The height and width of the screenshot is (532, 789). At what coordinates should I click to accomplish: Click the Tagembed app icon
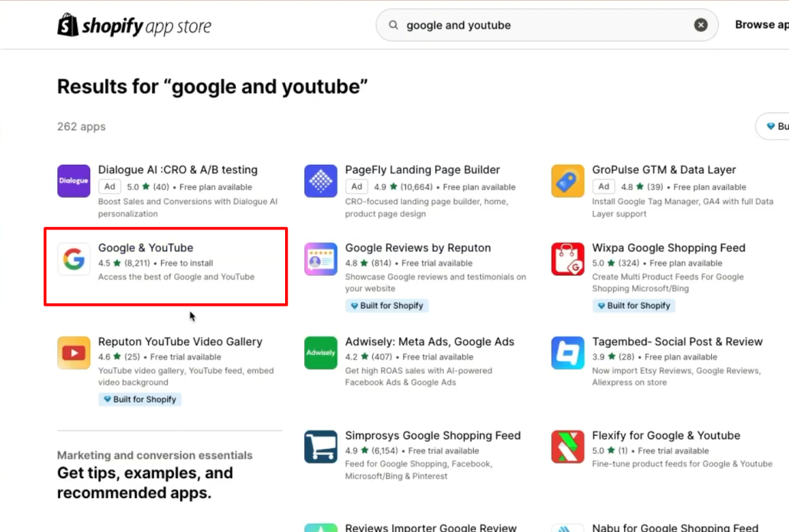[568, 353]
